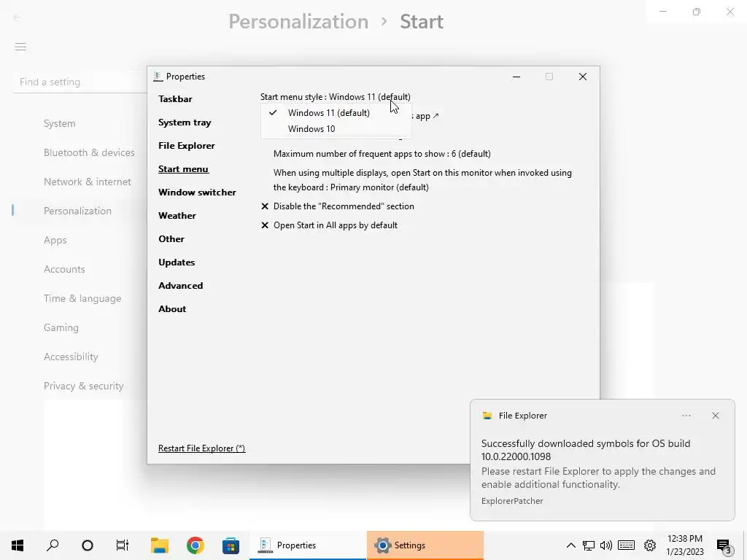This screenshot has width=747, height=560.
Task: Show hidden tray icons chevron
Action: point(570,545)
